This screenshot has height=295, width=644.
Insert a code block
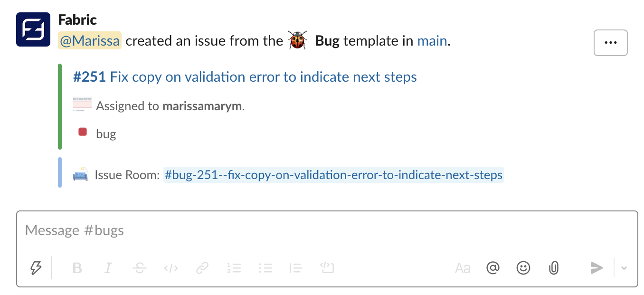[327, 268]
